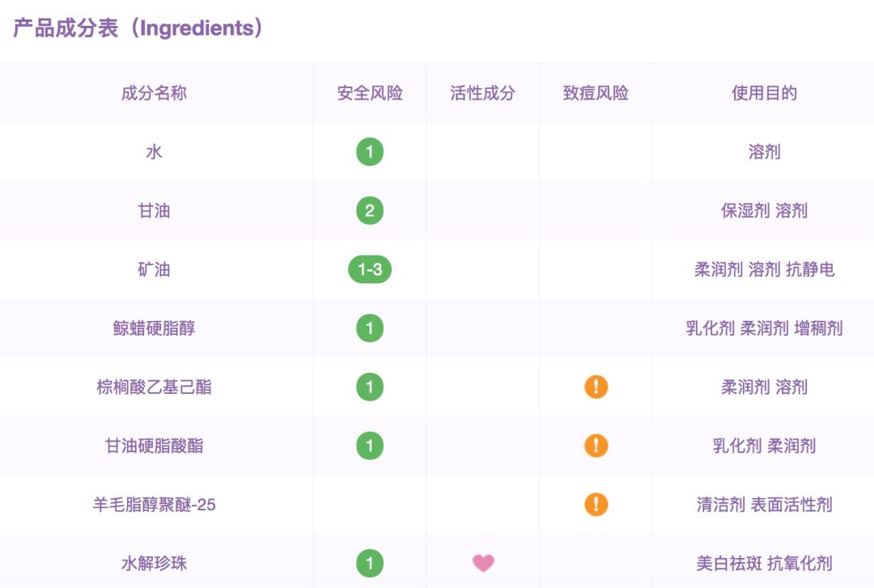Click the acne warning icon for 甘油硬脂酸酯
874x588 pixels.
point(596,446)
